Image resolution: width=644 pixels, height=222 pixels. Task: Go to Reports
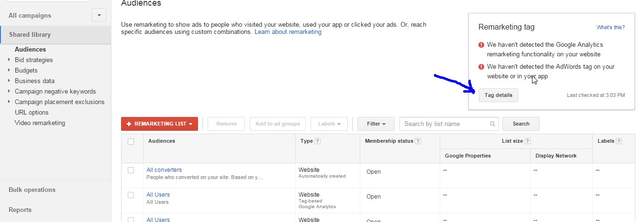(20, 210)
